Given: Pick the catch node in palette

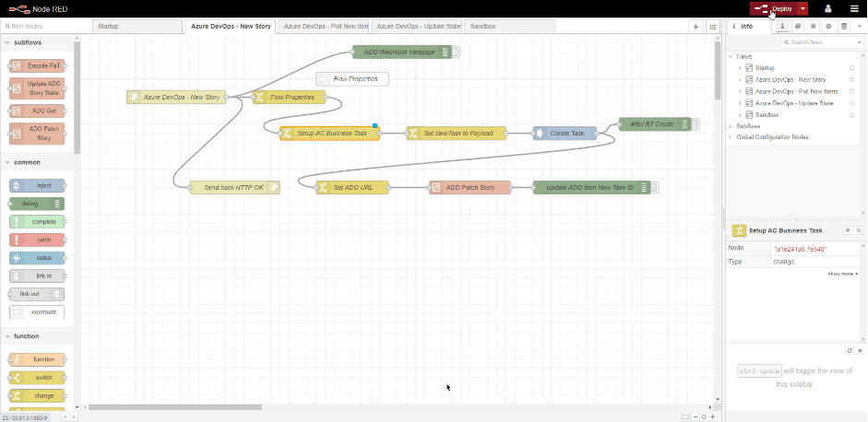Looking at the screenshot, I should pyautogui.click(x=37, y=240).
